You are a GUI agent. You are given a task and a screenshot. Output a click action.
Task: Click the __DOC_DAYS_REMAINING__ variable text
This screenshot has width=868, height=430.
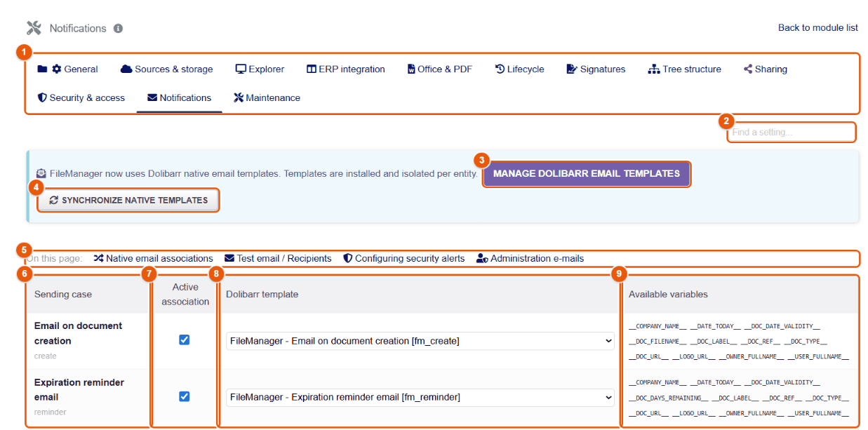click(668, 398)
